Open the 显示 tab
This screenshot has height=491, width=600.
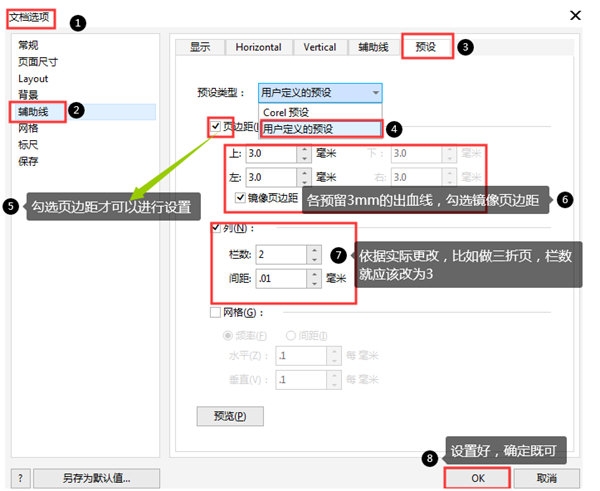click(199, 47)
